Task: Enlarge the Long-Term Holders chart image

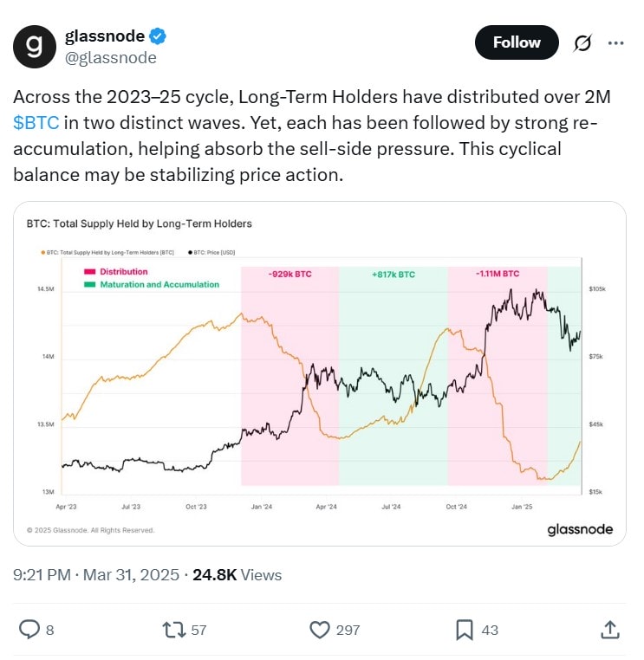Action: (320, 372)
